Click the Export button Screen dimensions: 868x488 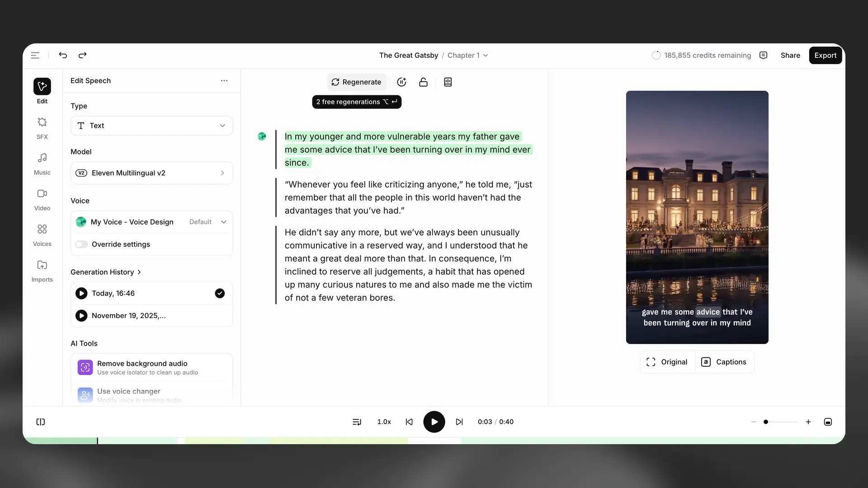825,55
